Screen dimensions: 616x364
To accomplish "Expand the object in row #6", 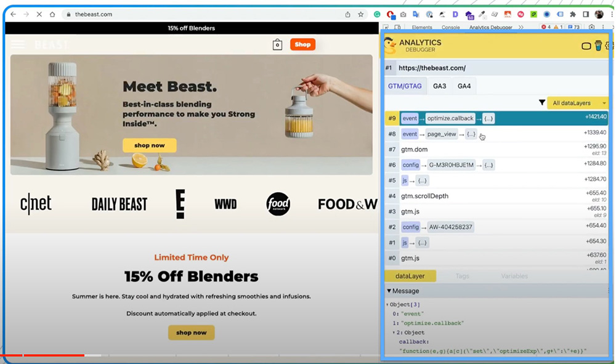I will [x=488, y=165].
